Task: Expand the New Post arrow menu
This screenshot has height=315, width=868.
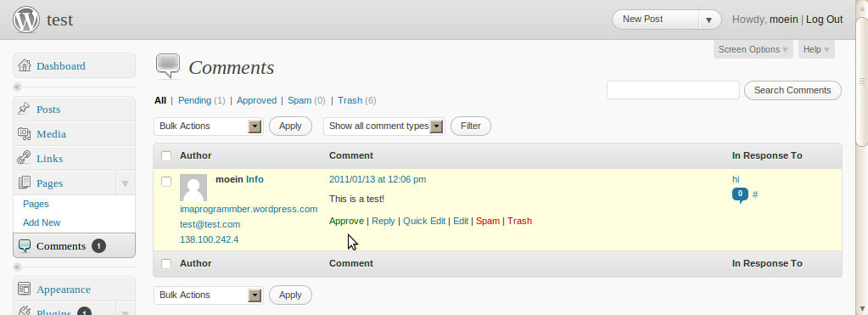Action: point(709,20)
